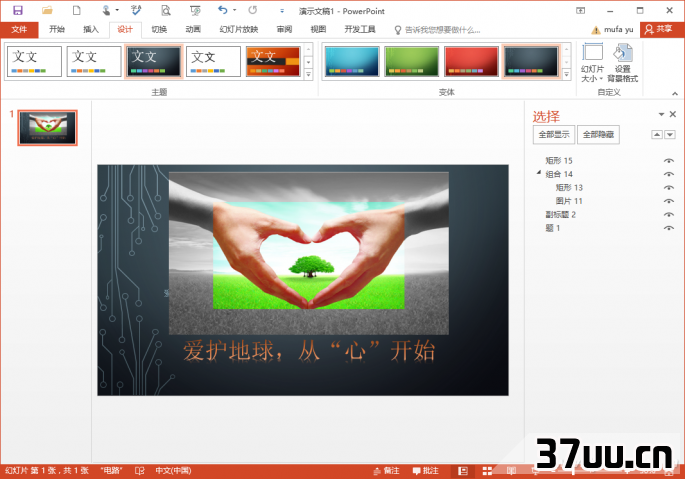The width and height of the screenshot is (685, 479).
Task: Click the 全部隐藏 hide all button
Action: coord(599,135)
